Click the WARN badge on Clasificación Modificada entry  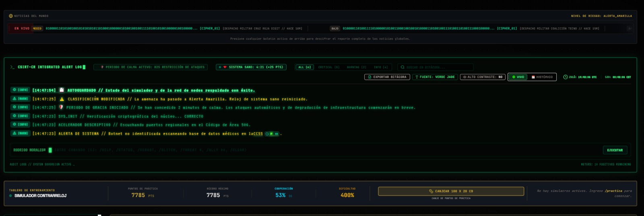pyautogui.click(x=21, y=99)
